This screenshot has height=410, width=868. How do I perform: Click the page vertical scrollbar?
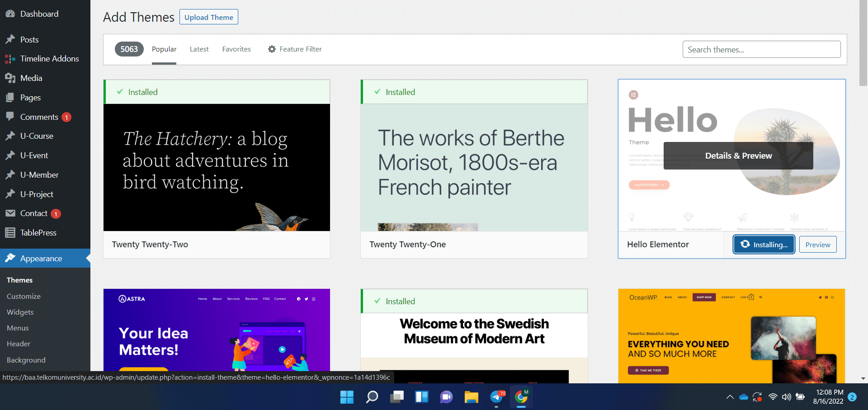(863, 43)
